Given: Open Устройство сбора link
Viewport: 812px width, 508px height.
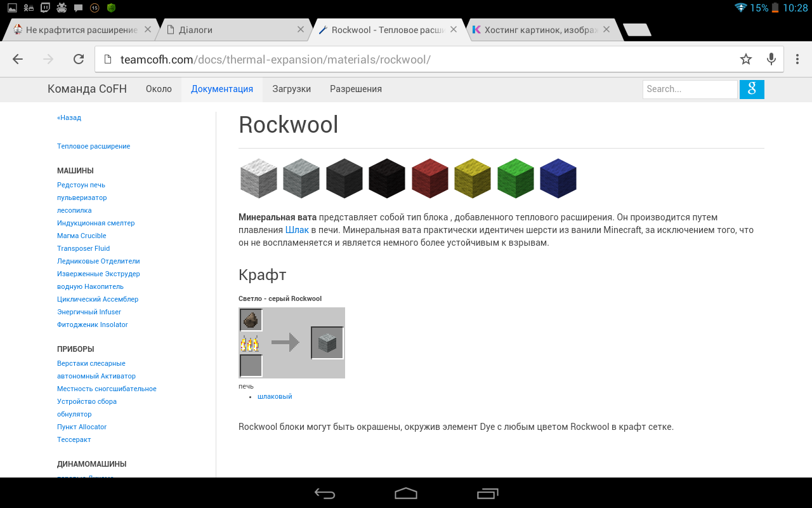Looking at the screenshot, I should (87, 401).
